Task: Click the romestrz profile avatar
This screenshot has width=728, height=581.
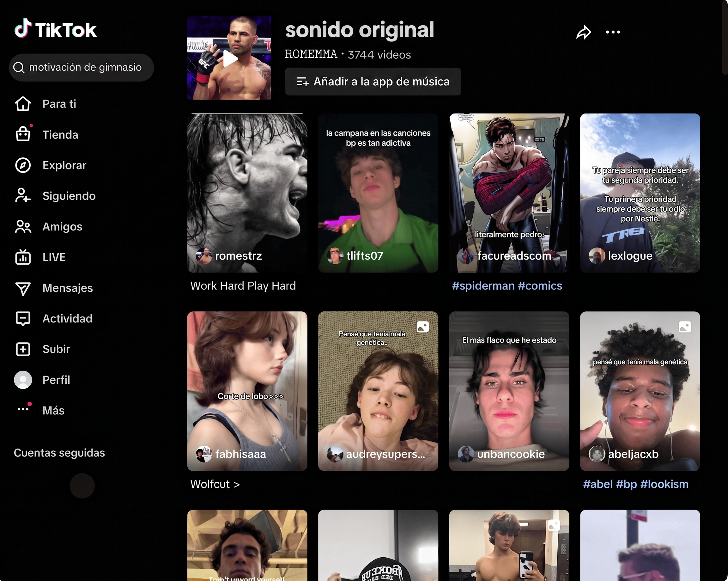Action: (204, 256)
